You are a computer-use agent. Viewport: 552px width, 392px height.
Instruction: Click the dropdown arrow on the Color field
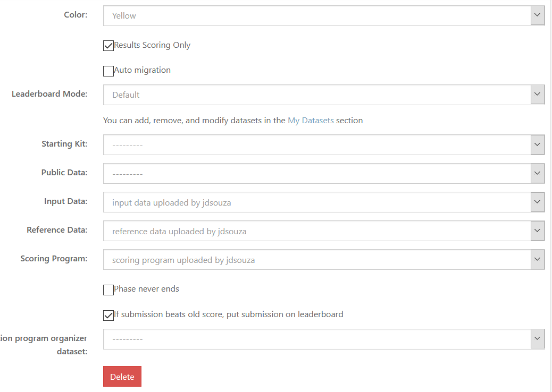(x=537, y=15)
